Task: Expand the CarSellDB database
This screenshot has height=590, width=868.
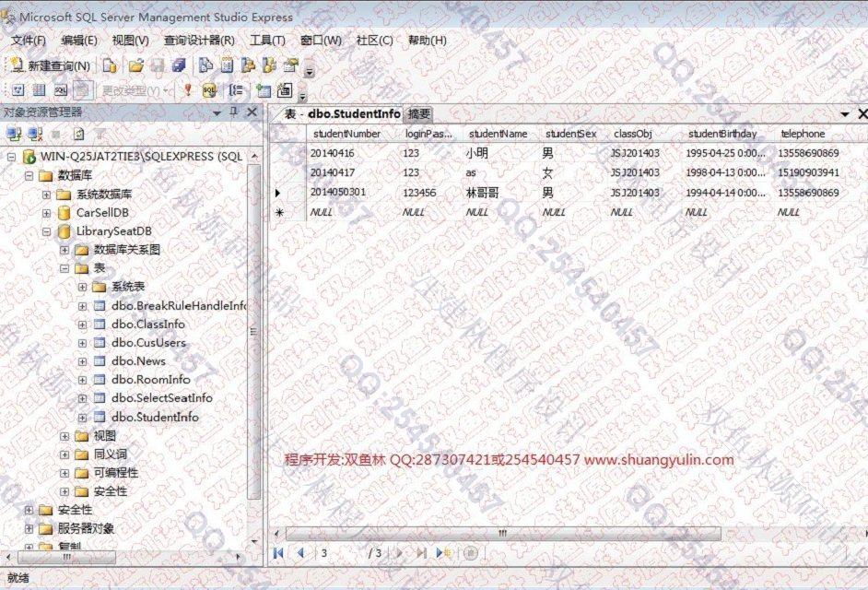Action: pyautogui.click(x=46, y=213)
